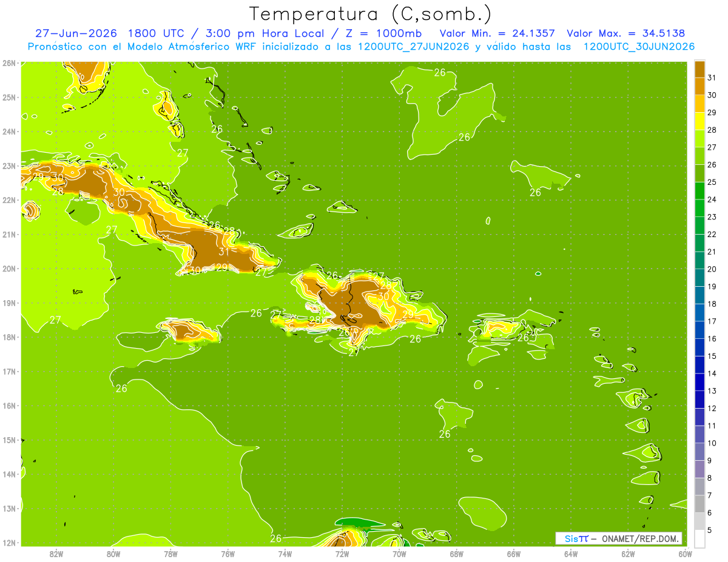Click the '74W' longitude axis label

(x=285, y=554)
